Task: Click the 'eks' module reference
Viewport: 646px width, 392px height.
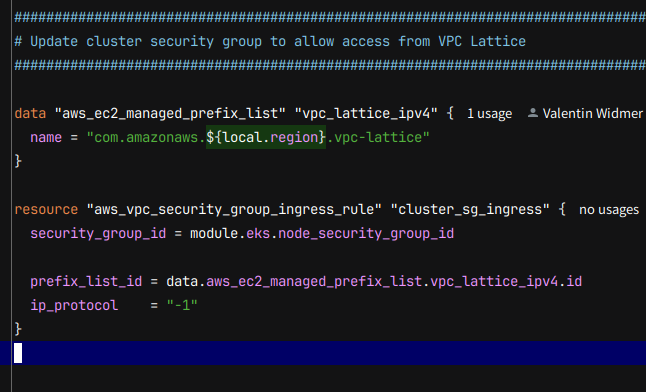Action: tap(258, 234)
